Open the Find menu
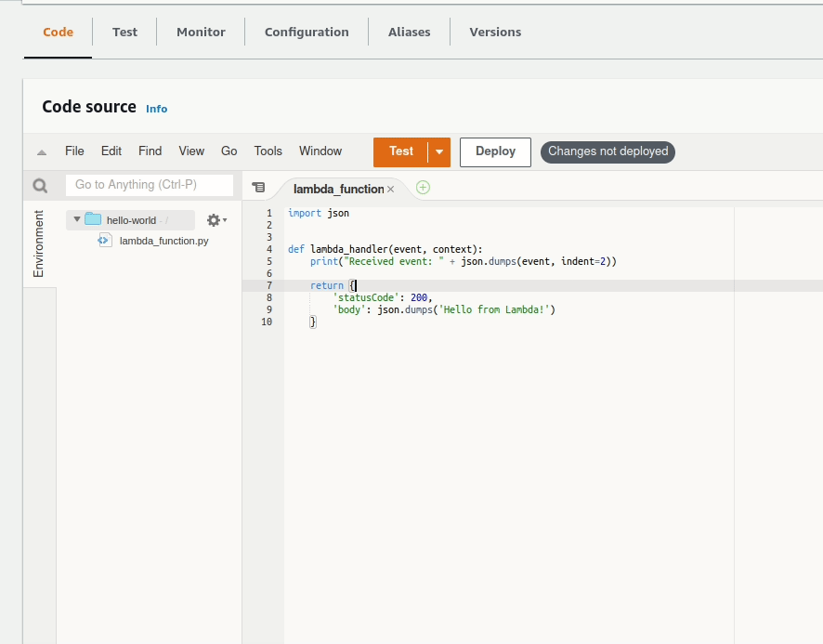Viewport: 823px width, 644px height. [150, 151]
